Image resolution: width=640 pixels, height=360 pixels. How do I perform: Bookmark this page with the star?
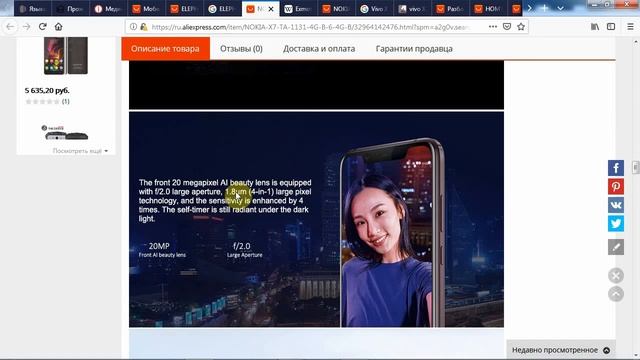tap(521, 27)
